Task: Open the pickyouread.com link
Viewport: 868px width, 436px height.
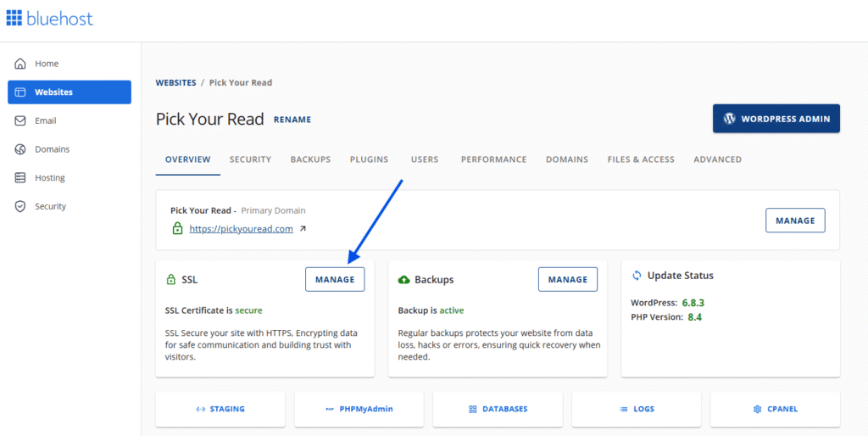Action: (241, 229)
